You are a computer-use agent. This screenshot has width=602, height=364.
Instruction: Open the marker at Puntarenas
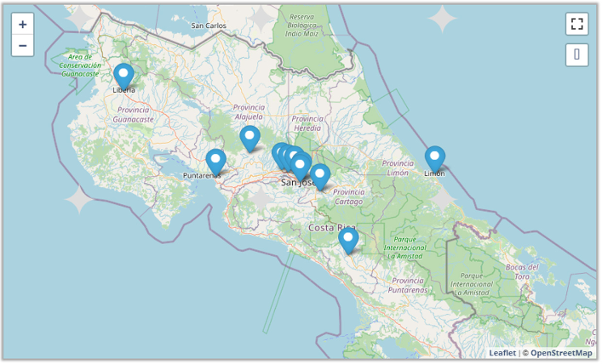coord(216,161)
